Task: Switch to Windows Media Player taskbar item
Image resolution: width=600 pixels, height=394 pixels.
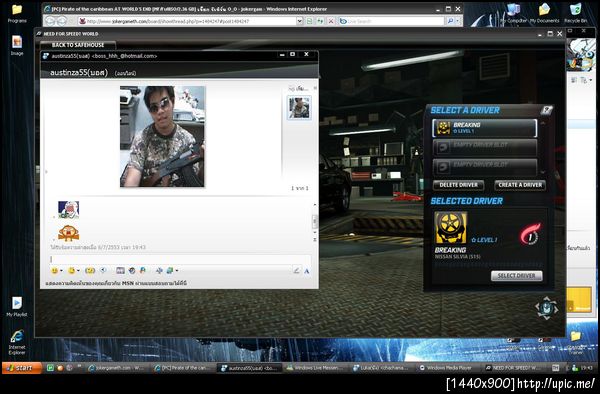Action: coord(446,368)
